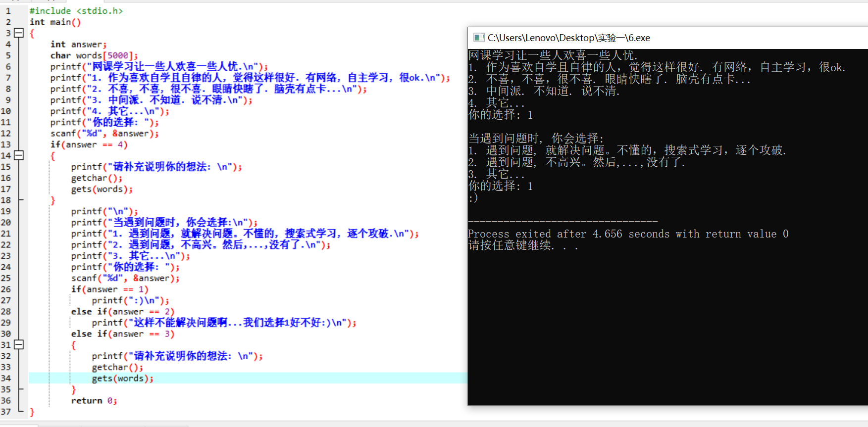868x427 pixels.
Task: Click the #include <stdio.h> line
Action: click(x=76, y=11)
